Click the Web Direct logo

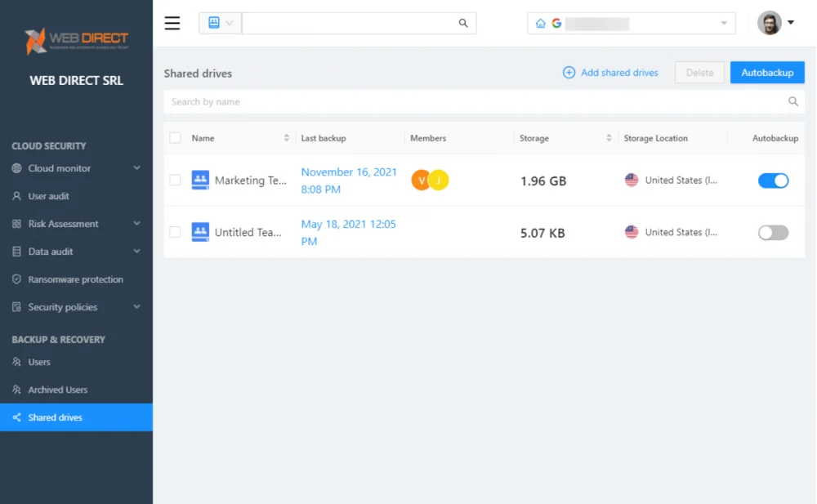coord(76,41)
